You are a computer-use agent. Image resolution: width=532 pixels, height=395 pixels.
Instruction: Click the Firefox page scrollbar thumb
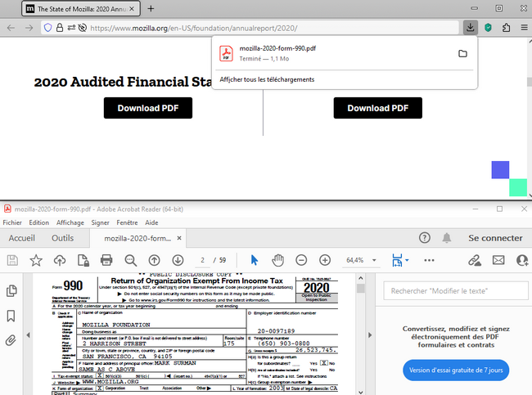point(529,82)
